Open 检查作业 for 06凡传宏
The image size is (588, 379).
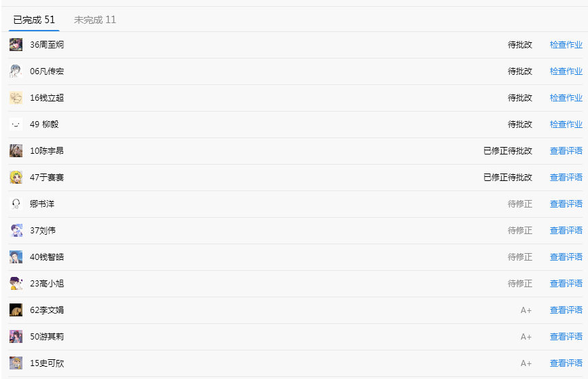[x=566, y=71]
